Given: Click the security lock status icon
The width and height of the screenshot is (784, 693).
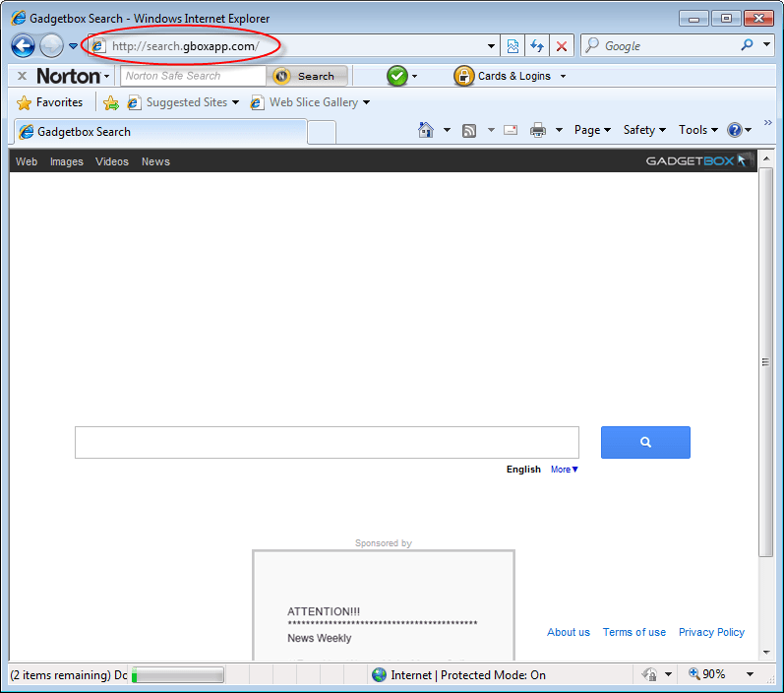Looking at the screenshot, I should tap(650, 674).
